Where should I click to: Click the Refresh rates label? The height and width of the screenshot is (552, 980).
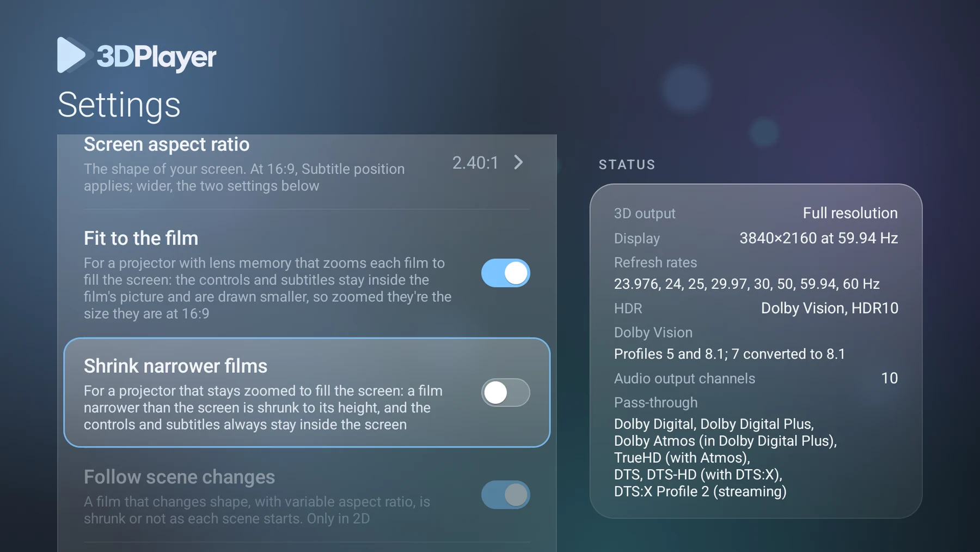click(x=656, y=263)
